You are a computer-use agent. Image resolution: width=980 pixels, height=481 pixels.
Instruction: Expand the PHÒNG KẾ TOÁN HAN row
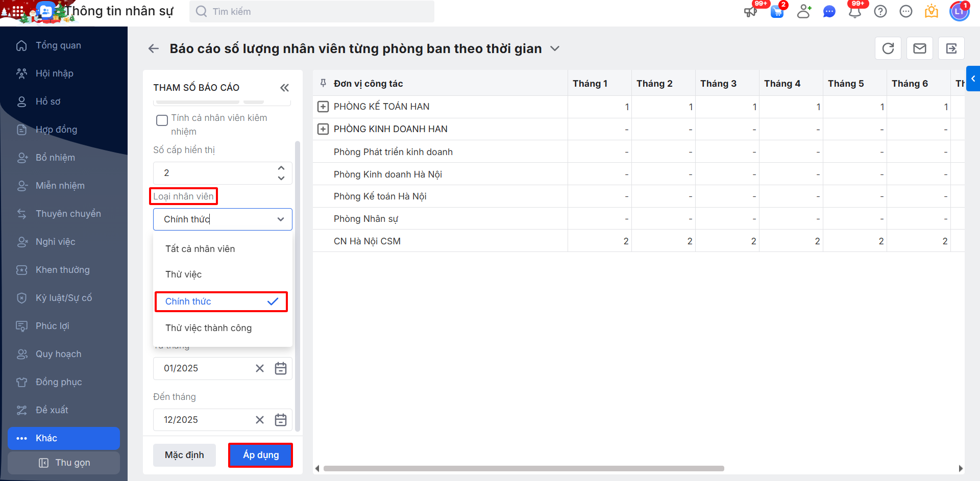[323, 107]
